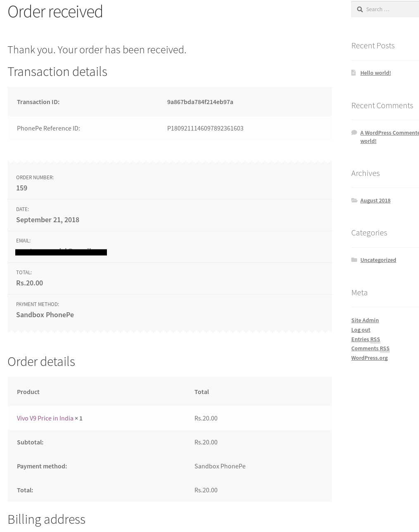
Task: Go to Site Admin
Action: (365, 320)
